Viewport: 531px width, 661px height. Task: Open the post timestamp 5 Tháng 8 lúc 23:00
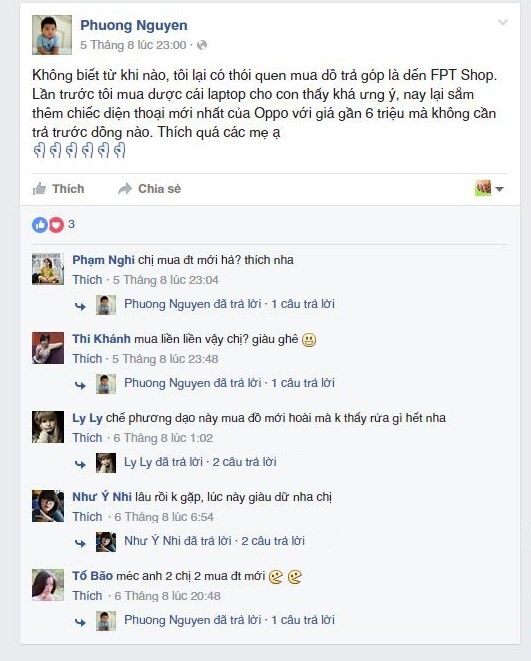click(133, 45)
